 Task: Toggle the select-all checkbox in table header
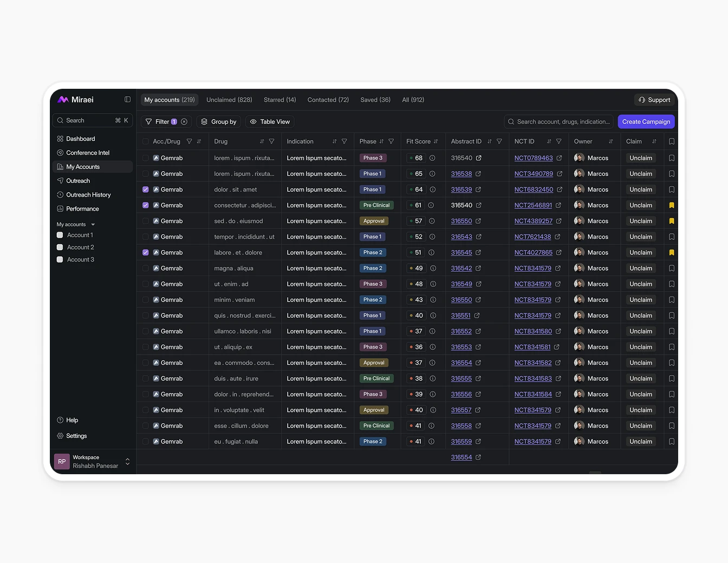coord(146,141)
